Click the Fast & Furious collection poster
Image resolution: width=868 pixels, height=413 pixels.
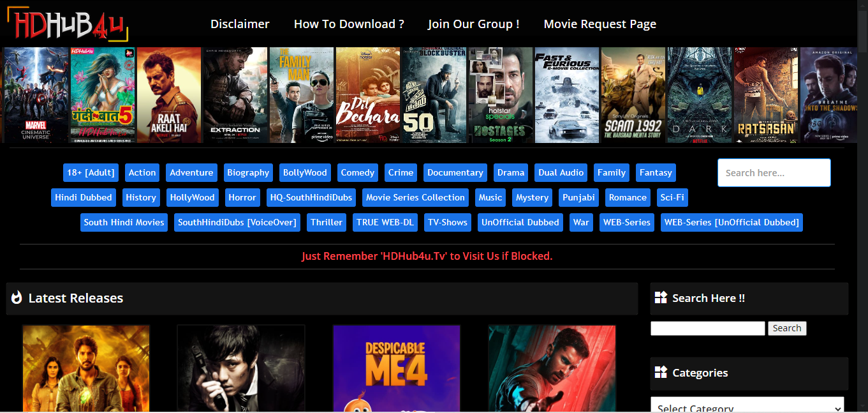click(567, 94)
